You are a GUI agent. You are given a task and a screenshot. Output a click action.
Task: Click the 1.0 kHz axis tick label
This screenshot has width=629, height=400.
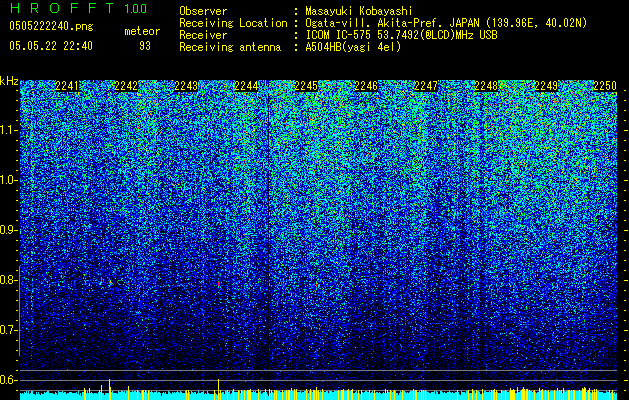point(9,180)
